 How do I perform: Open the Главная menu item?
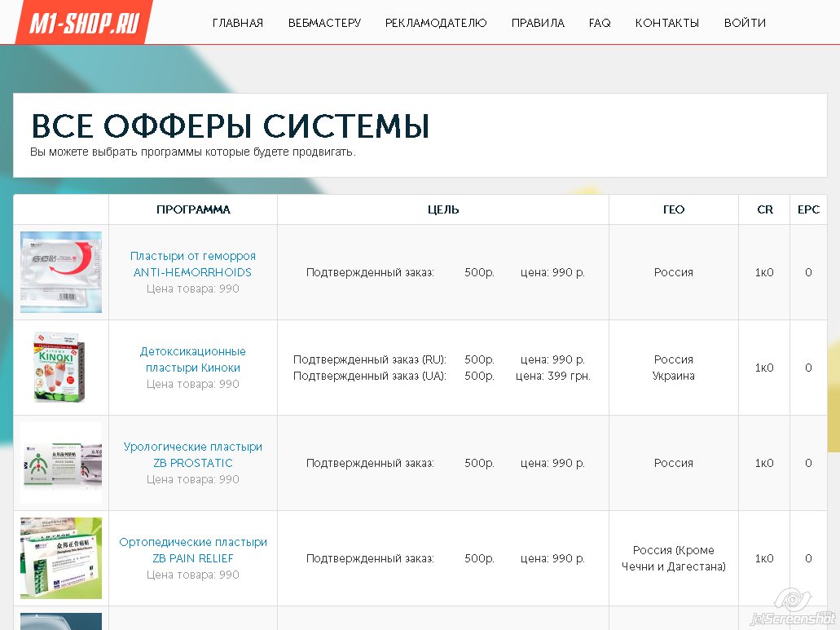238,23
